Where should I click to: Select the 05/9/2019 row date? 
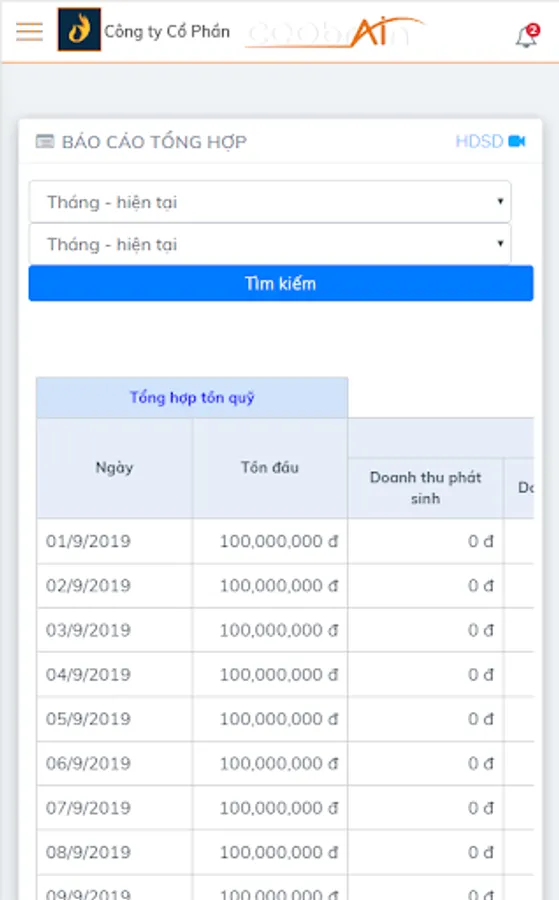(88, 719)
